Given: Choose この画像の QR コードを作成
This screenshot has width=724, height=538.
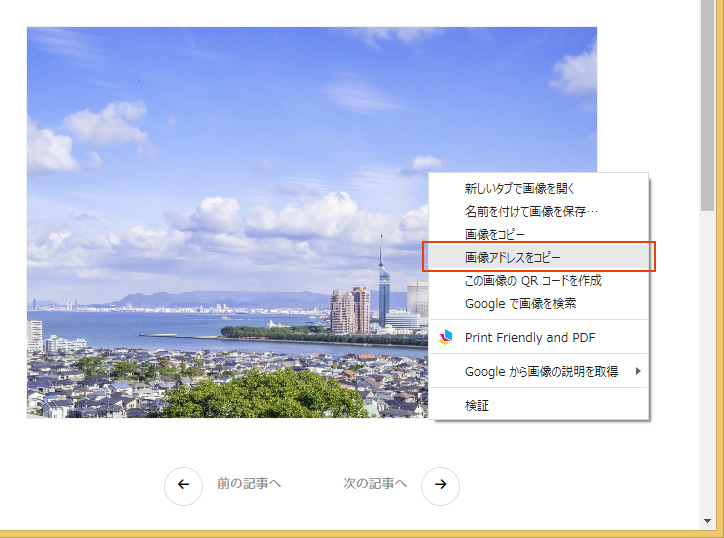Looking at the screenshot, I should click(533, 280).
